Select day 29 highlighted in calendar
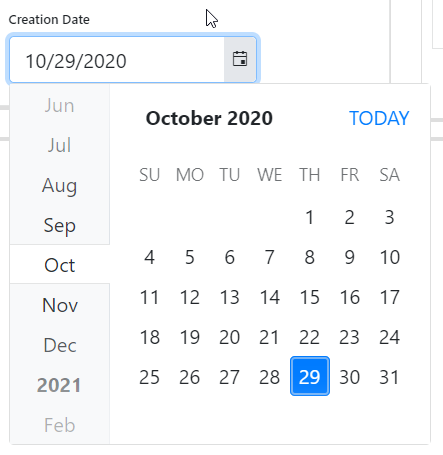443x455 pixels. (310, 377)
